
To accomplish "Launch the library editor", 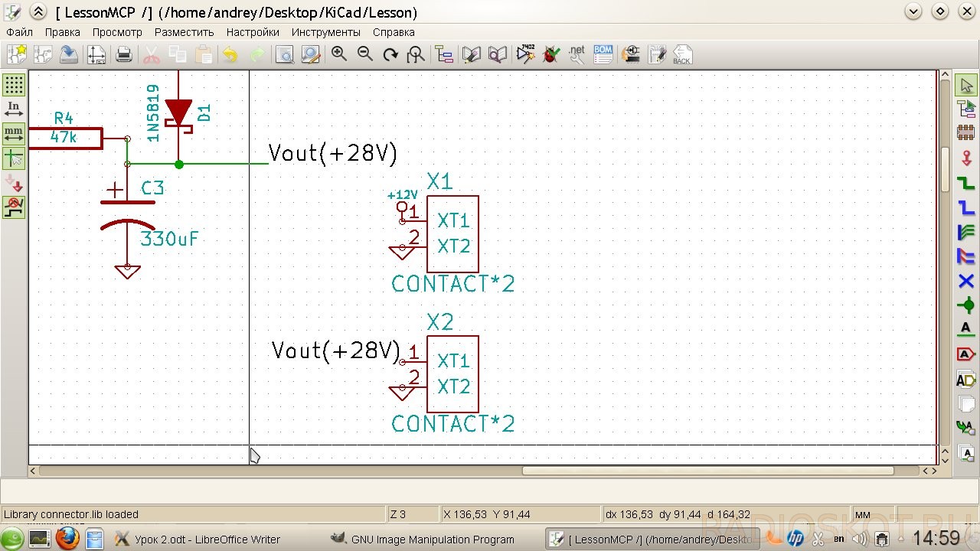I will tap(472, 54).
